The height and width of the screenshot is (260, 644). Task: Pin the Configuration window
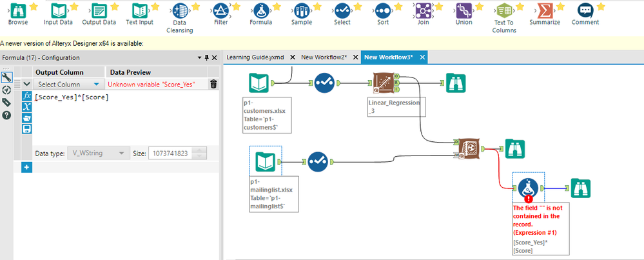[x=206, y=57]
